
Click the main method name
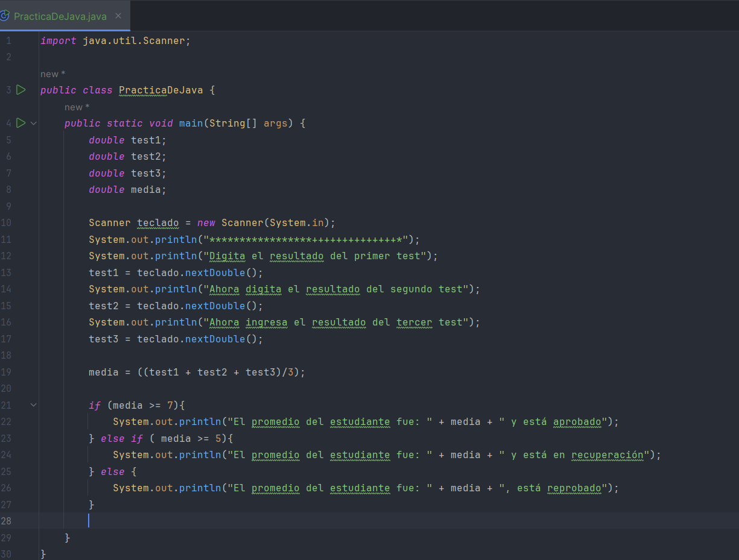tap(191, 123)
